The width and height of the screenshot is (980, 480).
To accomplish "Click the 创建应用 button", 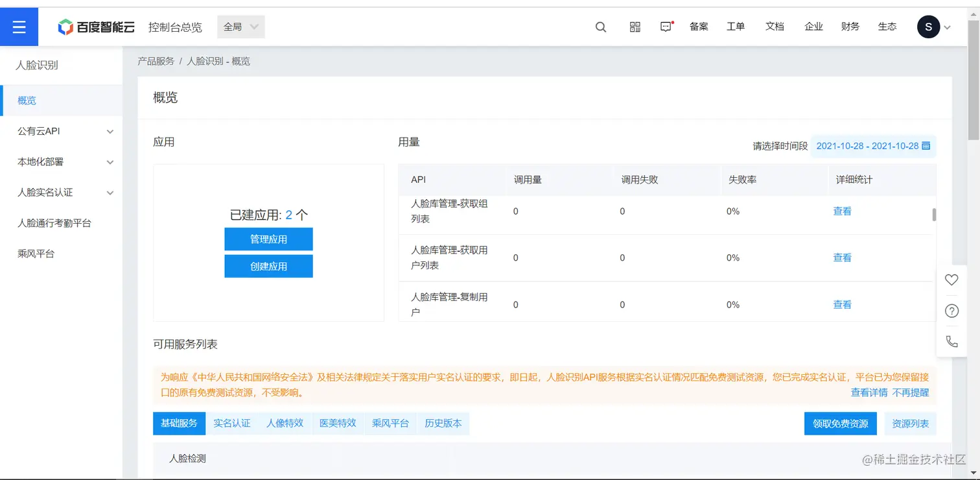I will point(269,266).
